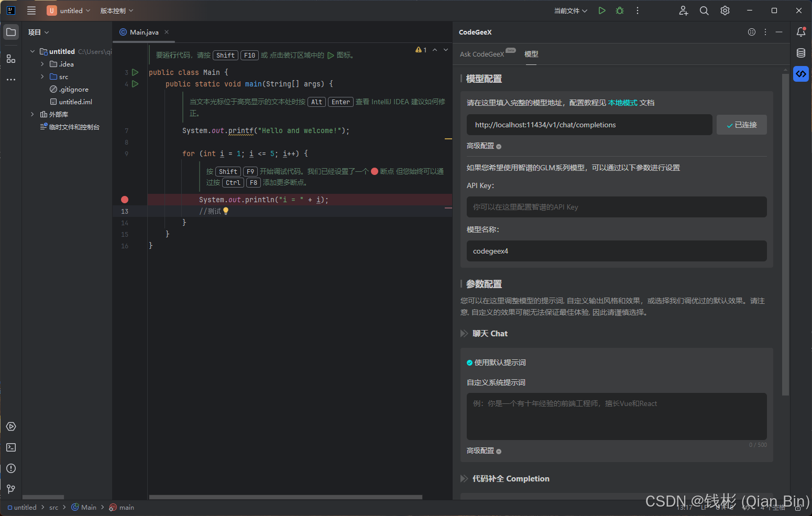Expand 外部库 node
Screen dimensions: 812x516
point(32,114)
